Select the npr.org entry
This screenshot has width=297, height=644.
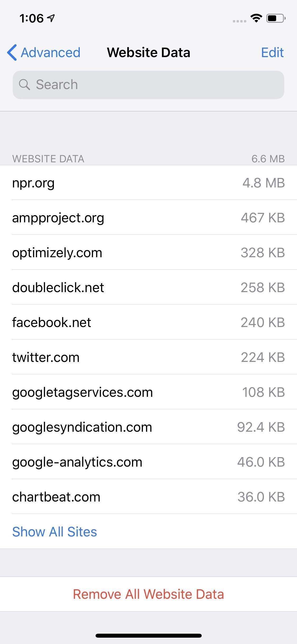(x=148, y=183)
